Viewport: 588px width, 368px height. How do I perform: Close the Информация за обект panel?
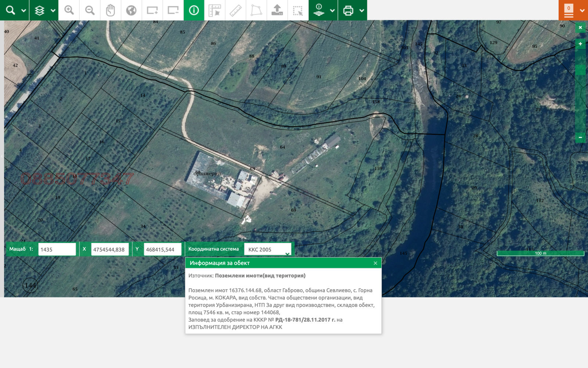(375, 263)
